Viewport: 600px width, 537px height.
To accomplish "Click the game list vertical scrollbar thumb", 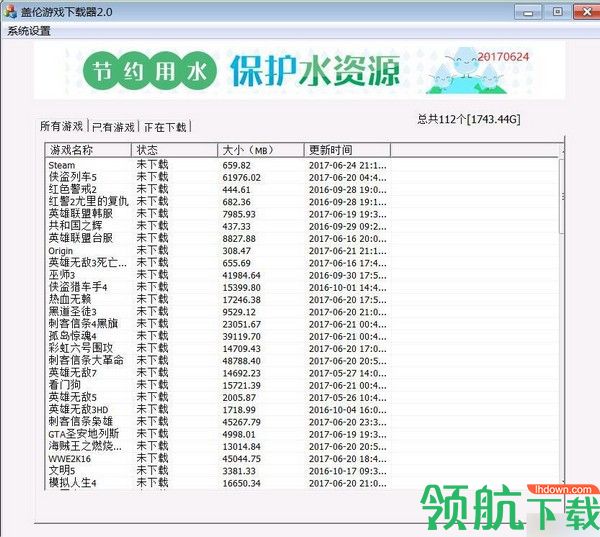I will [x=561, y=196].
